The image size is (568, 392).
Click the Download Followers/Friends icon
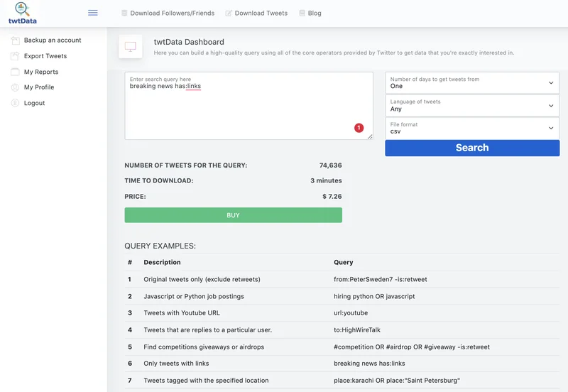(x=124, y=13)
